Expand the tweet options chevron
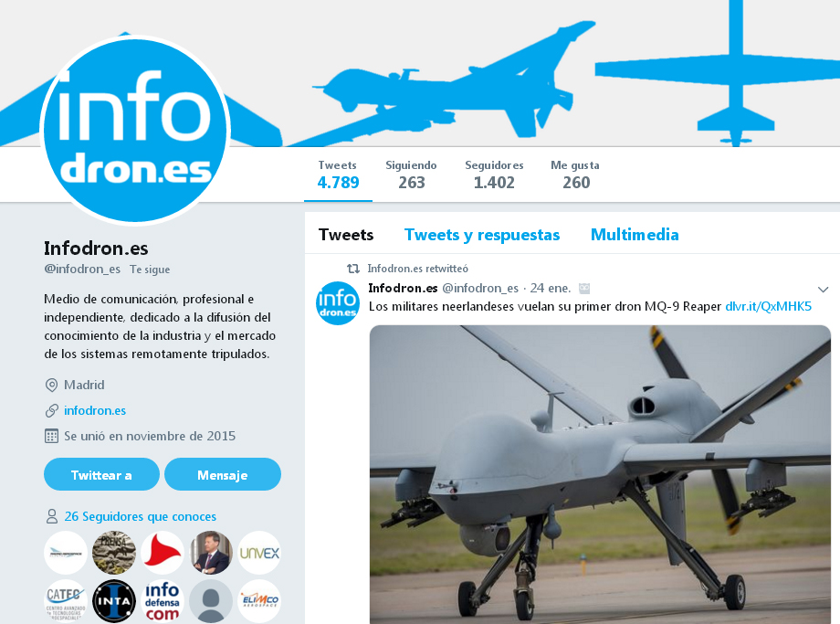The height and width of the screenshot is (624, 840). (x=824, y=290)
